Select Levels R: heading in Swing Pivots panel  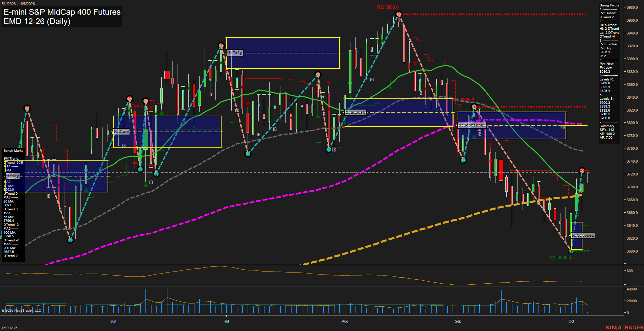606,79
